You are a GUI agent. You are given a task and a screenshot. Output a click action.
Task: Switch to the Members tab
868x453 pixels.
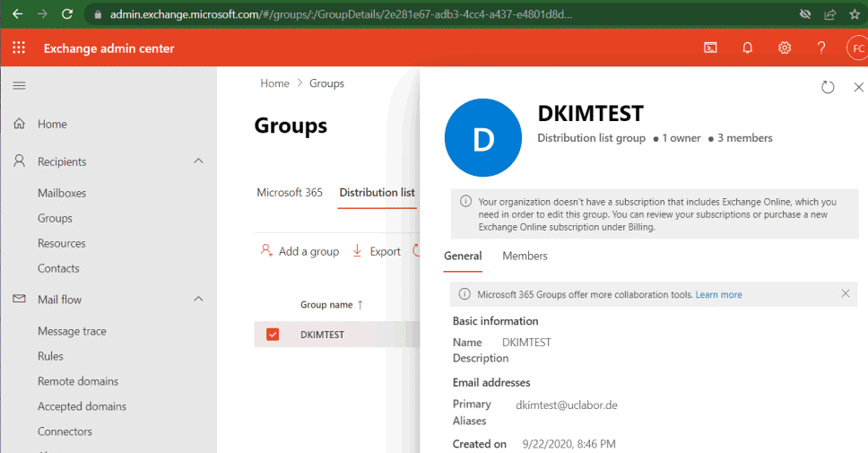point(525,256)
